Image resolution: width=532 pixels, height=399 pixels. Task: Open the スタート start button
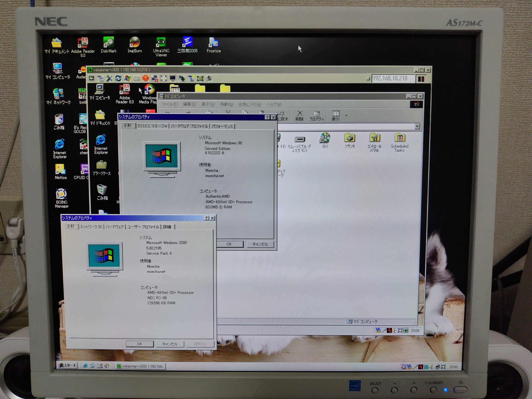click(67, 365)
